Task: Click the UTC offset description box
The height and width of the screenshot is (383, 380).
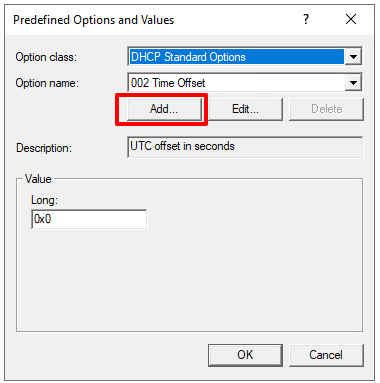Action: (x=245, y=147)
